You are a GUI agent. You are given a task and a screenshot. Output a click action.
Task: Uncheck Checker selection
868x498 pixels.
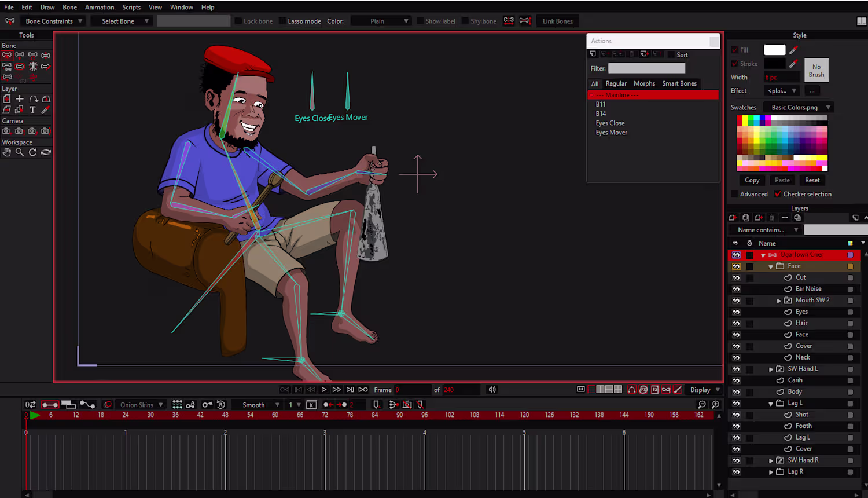pyautogui.click(x=778, y=194)
